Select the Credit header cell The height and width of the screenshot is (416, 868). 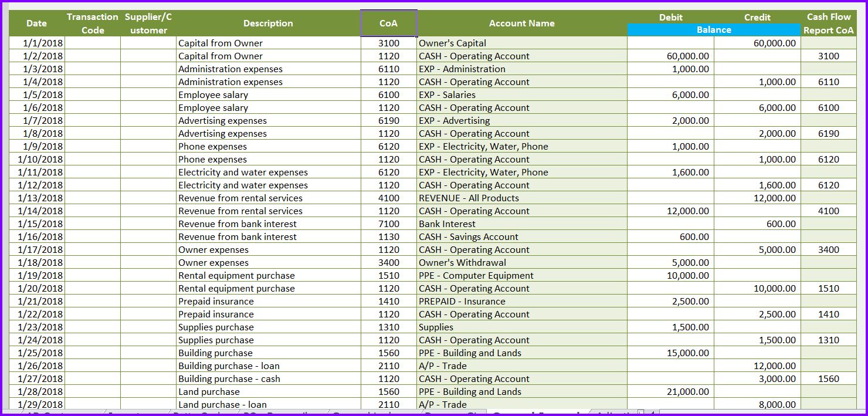point(757,17)
